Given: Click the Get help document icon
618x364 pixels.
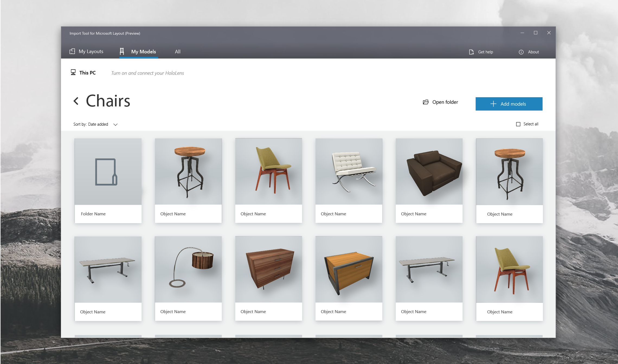Looking at the screenshot, I should point(471,52).
